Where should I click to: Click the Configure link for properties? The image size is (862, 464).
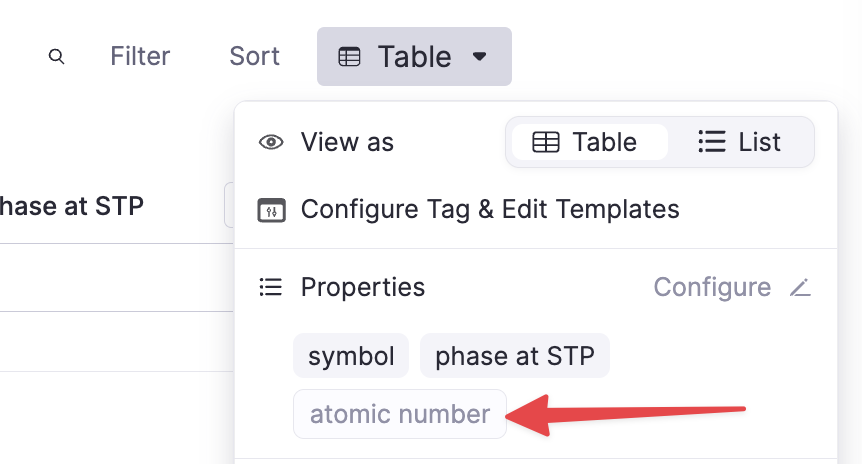pos(712,288)
